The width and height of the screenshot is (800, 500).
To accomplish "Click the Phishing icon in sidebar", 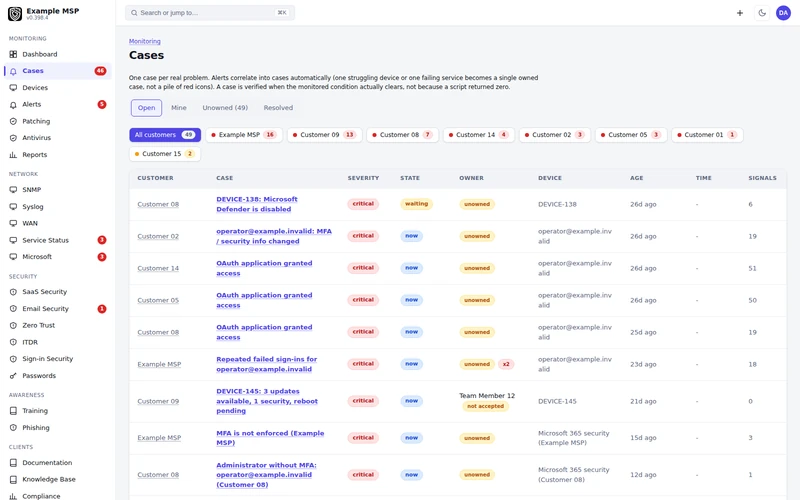I will coord(13,428).
